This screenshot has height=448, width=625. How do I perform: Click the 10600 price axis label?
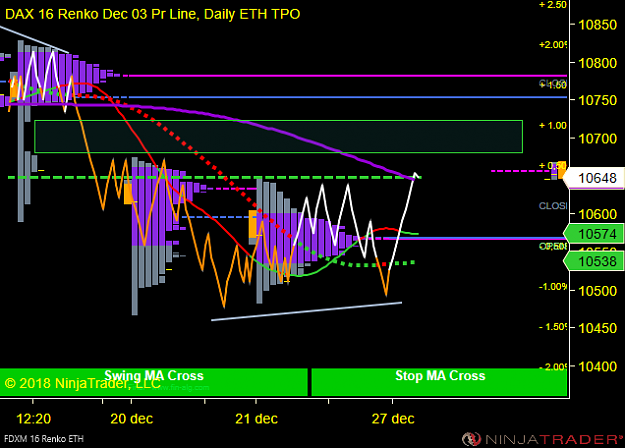[x=597, y=214]
